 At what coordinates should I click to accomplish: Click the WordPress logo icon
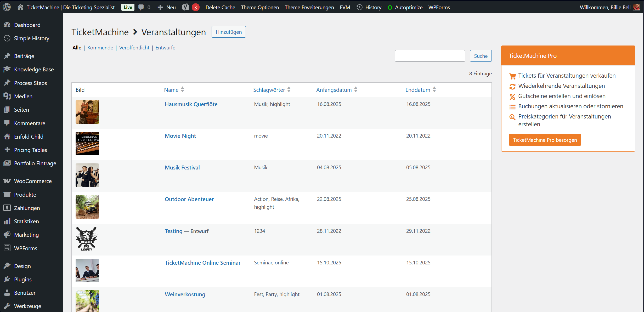tap(7, 7)
